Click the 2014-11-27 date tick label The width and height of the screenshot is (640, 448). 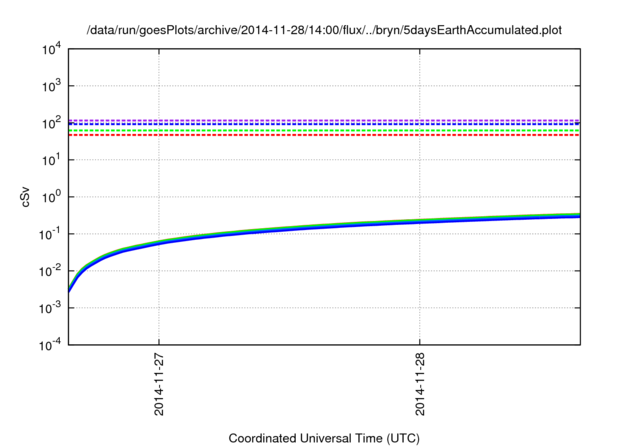tap(159, 384)
